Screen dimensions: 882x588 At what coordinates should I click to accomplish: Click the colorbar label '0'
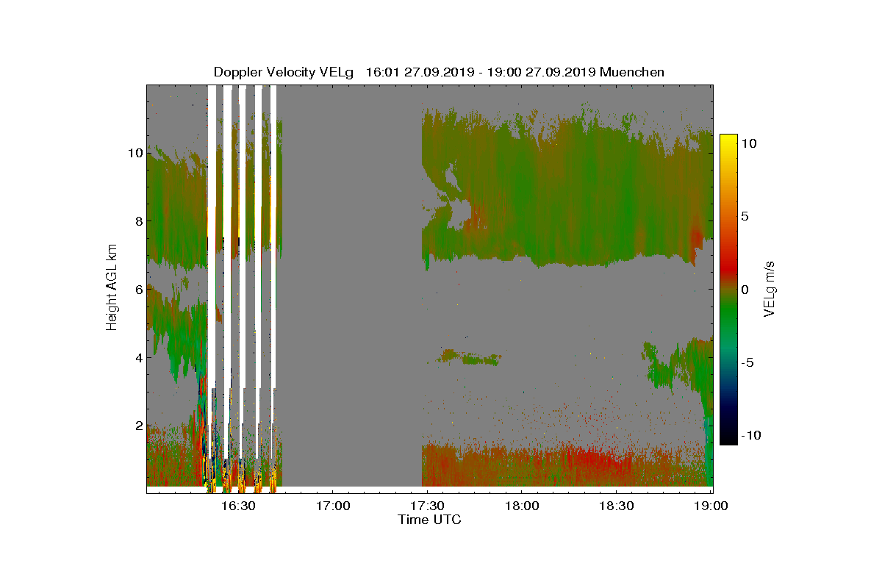[x=745, y=290]
